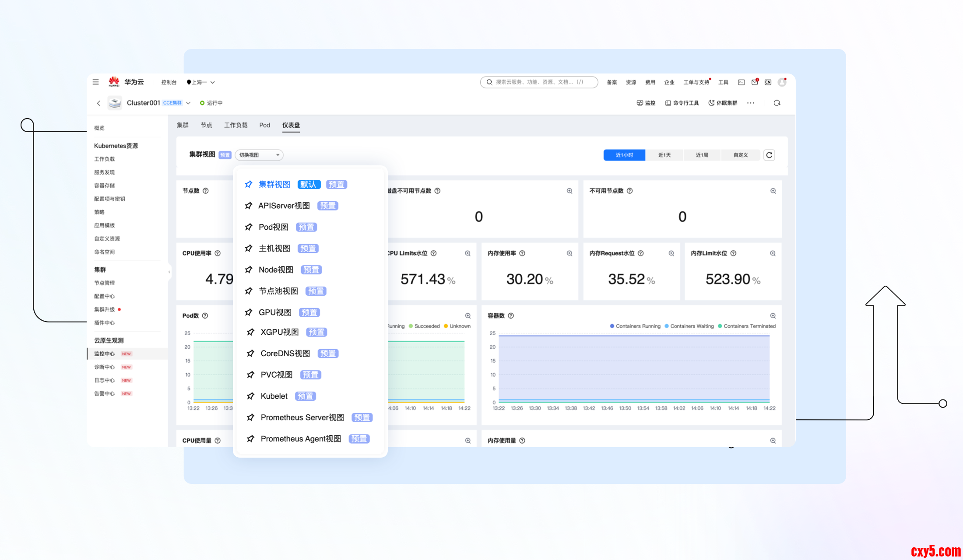Expand the 上海一 region selector
The width and height of the screenshot is (963, 560).
point(201,82)
